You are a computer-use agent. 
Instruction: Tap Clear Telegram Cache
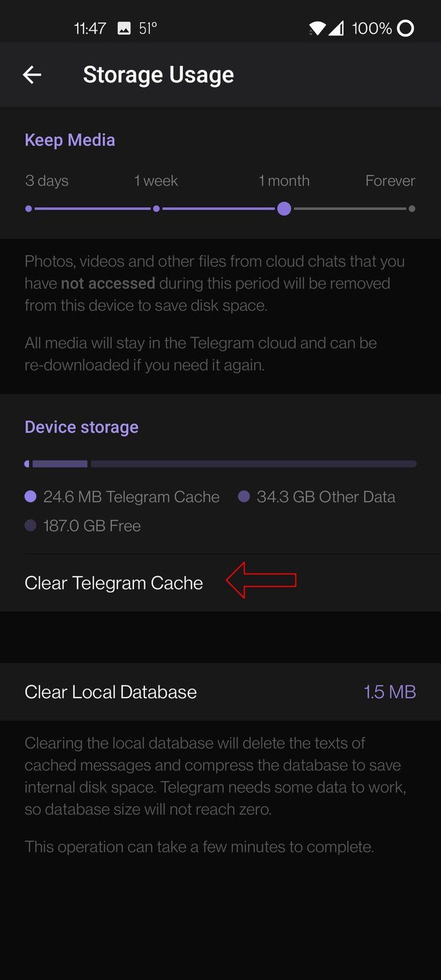(x=113, y=582)
